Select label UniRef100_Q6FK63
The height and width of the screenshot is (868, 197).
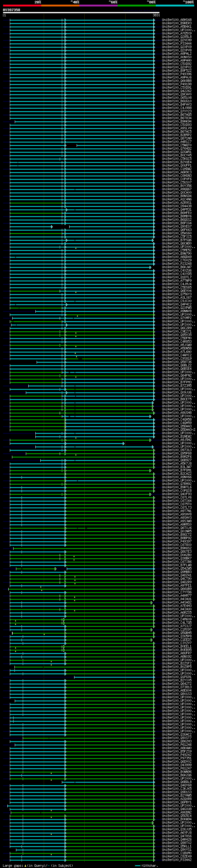(x=177, y=230)
